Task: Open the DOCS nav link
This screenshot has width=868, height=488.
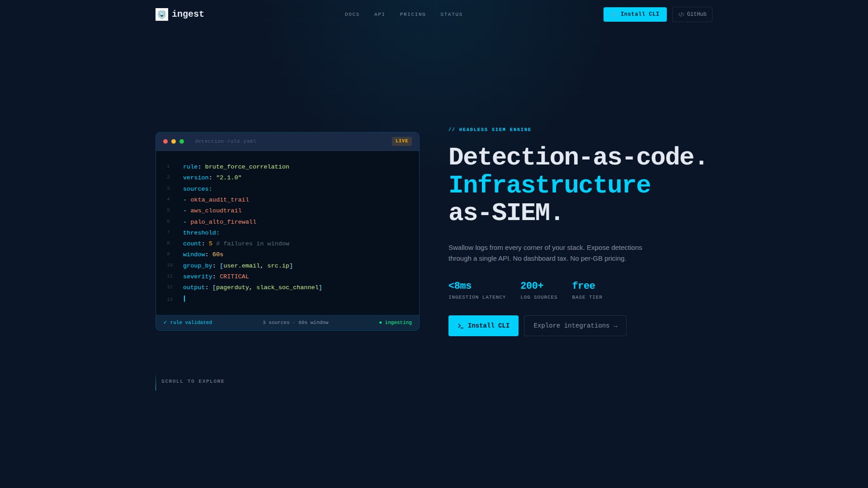Action: click(x=352, y=14)
